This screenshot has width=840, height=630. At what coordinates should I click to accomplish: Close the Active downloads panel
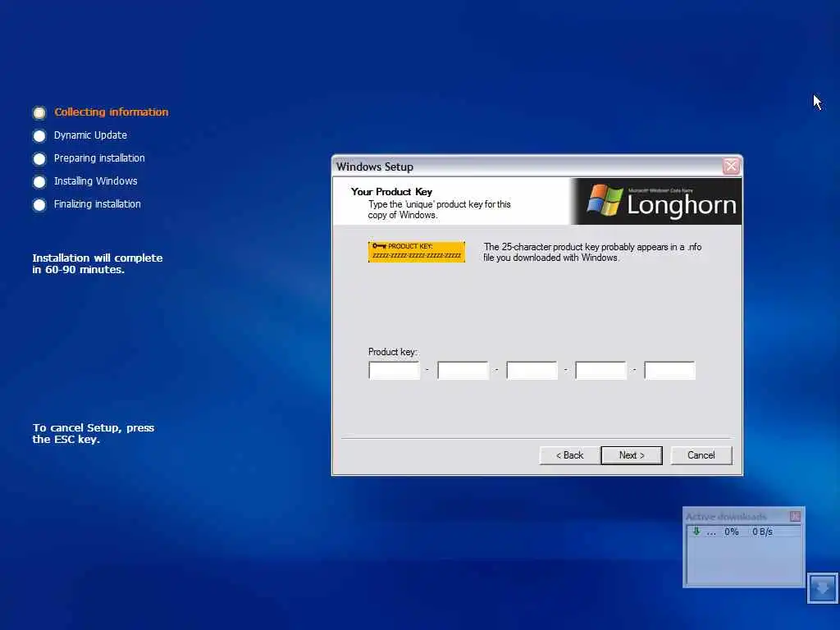coord(795,517)
